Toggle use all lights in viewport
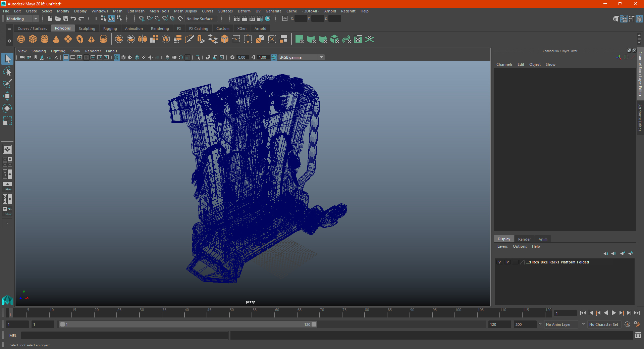 click(150, 57)
